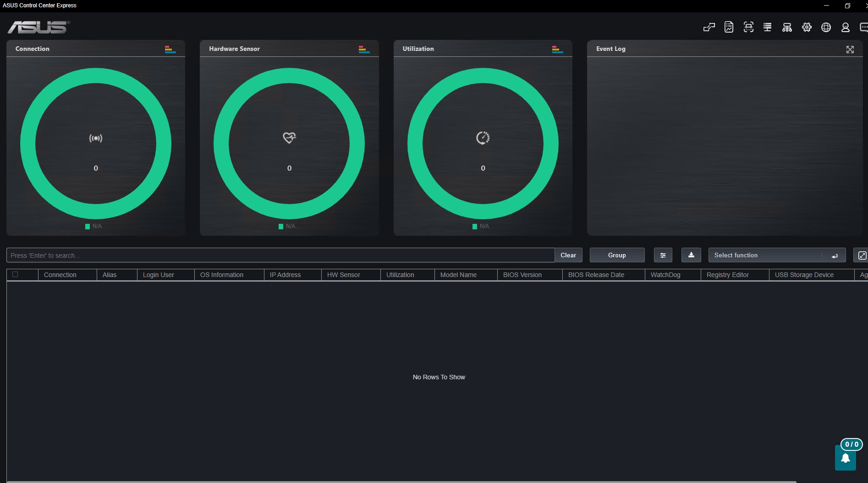
Task: Open the server rack icon in toolbar
Action: point(768,28)
